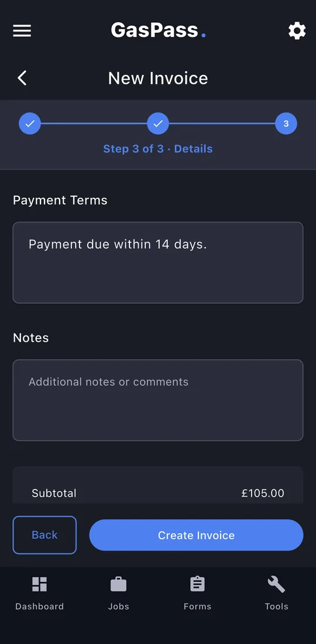Viewport: 316px width, 644px height.
Task: Click the Back button
Action: [44, 535]
